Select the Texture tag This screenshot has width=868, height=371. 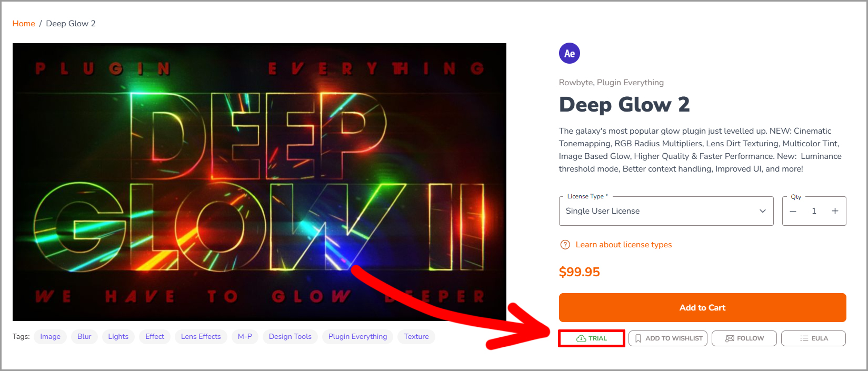pos(416,337)
